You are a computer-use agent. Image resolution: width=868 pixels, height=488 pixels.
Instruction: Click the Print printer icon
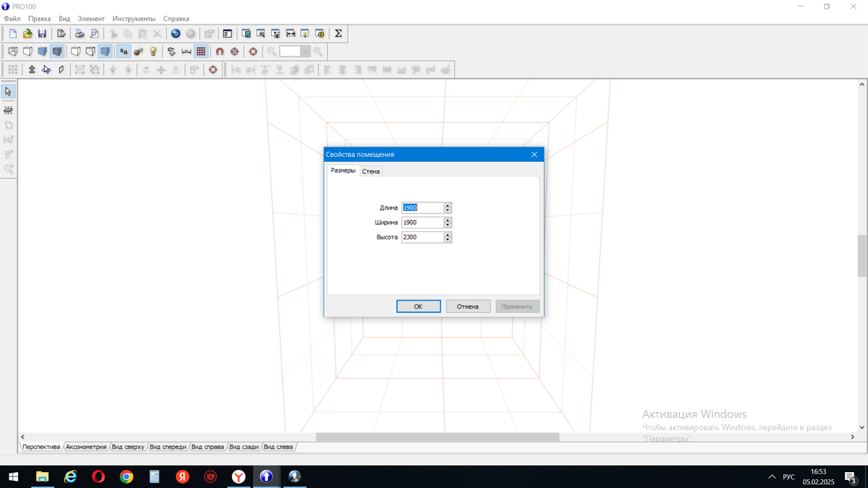(x=80, y=33)
